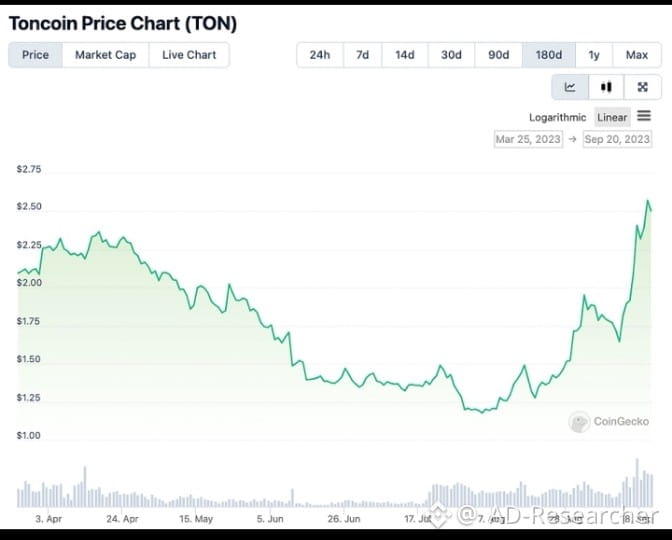The image size is (672, 540).
Task: Click the CoinGecko logo watermark
Action: pyautogui.click(x=609, y=422)
